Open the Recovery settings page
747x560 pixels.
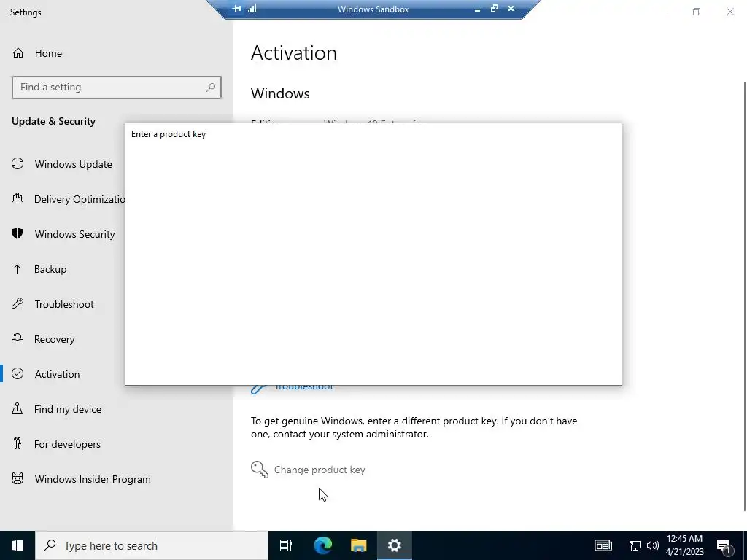tap(43, 339)
